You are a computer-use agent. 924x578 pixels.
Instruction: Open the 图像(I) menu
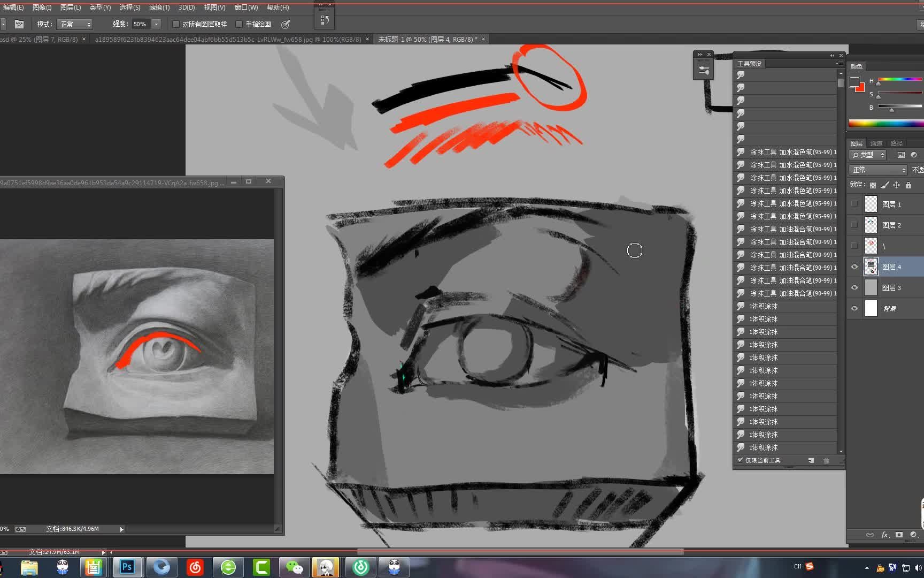(42, 7)
